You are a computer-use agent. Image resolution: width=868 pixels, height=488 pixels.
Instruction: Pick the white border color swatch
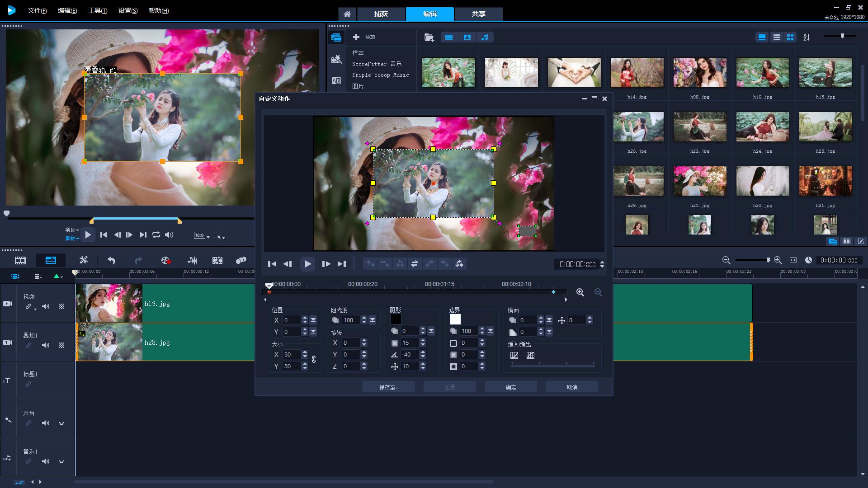point(455,319)
